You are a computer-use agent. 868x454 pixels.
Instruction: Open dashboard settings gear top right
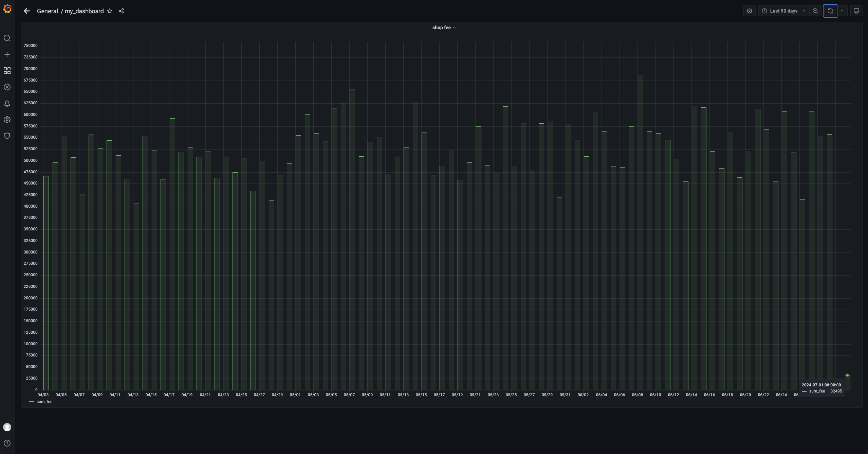[750, 11]
